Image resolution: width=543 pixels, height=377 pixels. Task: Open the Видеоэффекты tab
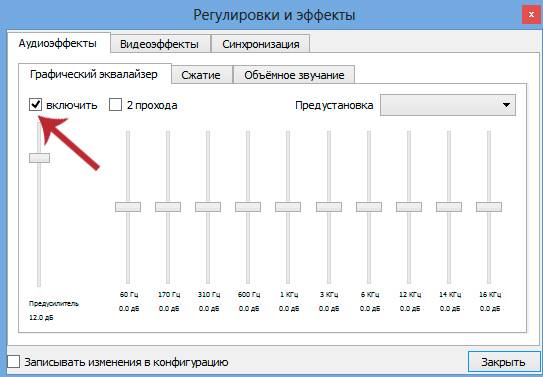click(x=160, y=44)
